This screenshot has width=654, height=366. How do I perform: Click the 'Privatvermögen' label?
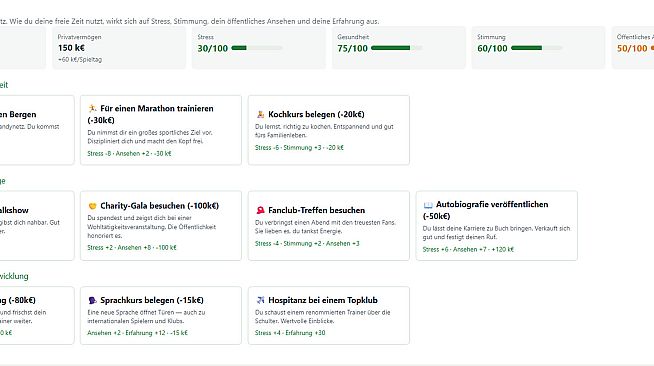point(79,37)
